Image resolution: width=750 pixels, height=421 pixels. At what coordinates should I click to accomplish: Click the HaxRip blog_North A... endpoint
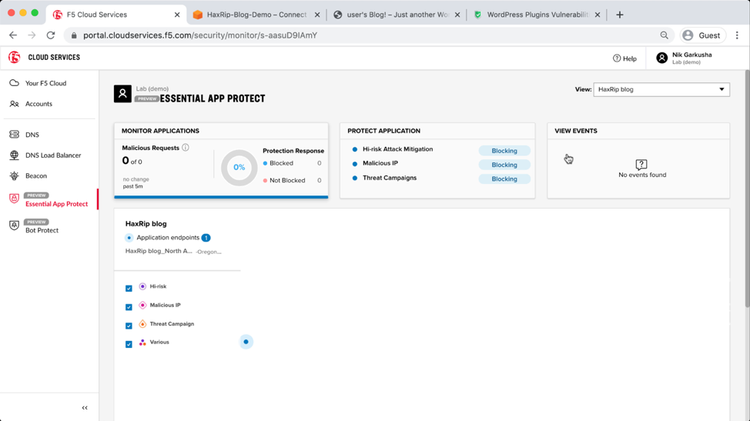point(159,251)
